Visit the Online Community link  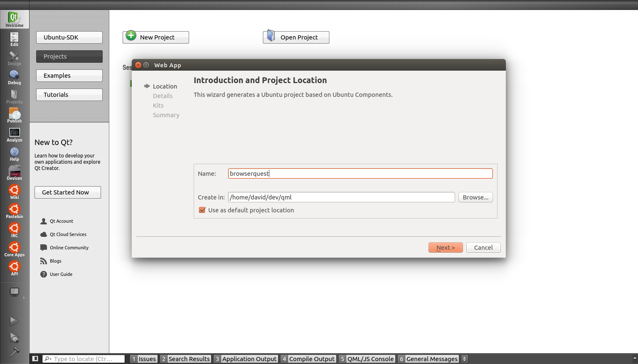(x=64, y=248)
